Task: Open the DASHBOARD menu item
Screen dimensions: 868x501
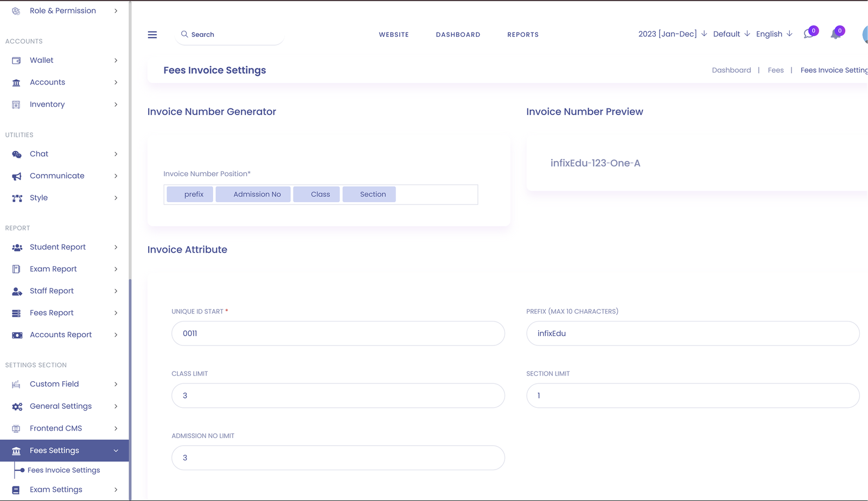Action: [x=458, y=34]
